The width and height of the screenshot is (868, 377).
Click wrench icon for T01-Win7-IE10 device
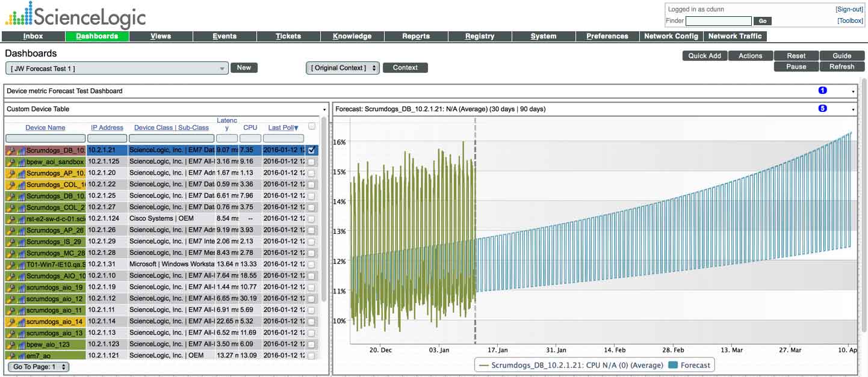pyautogui.click(x=11, y=265)
